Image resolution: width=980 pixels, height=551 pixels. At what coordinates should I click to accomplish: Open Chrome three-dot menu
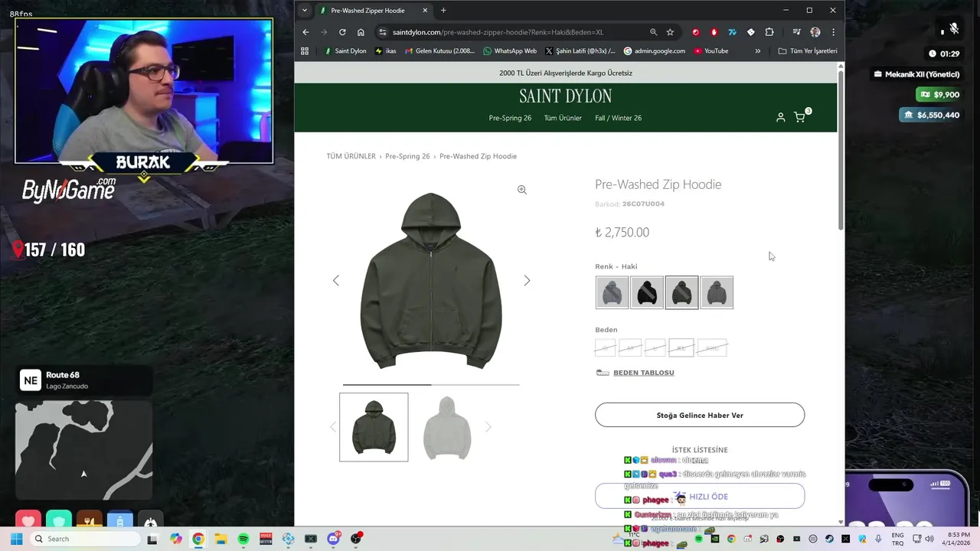(x=833, y=32)
